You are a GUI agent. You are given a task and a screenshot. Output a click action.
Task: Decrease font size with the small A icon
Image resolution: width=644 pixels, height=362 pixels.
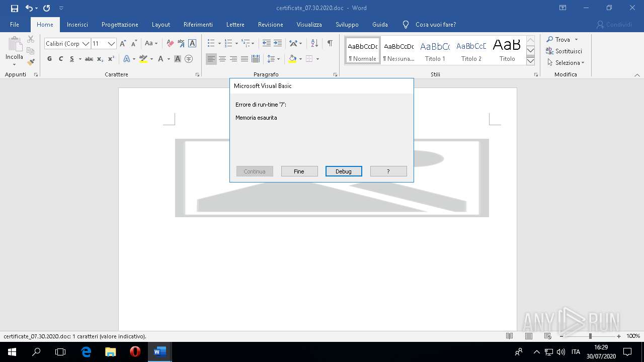click(x=134, y=44)
